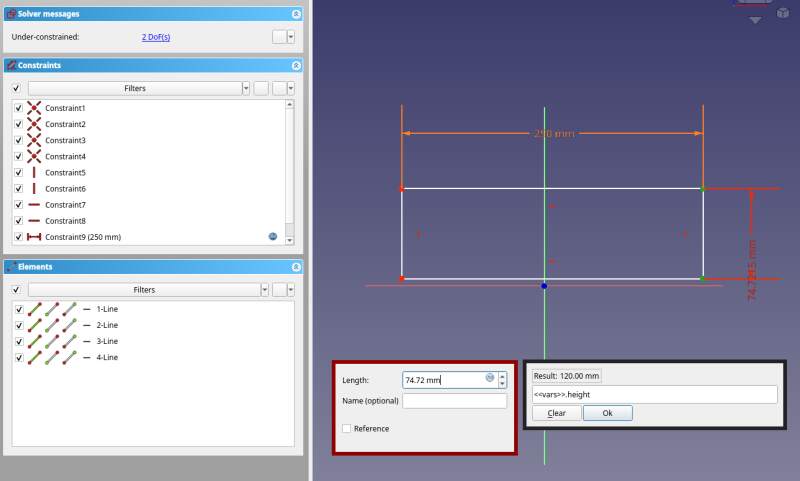Viewport: 800px width, 481px height.
Task: Select the Constraint2 coincident icon
Action: coord(34,124)
